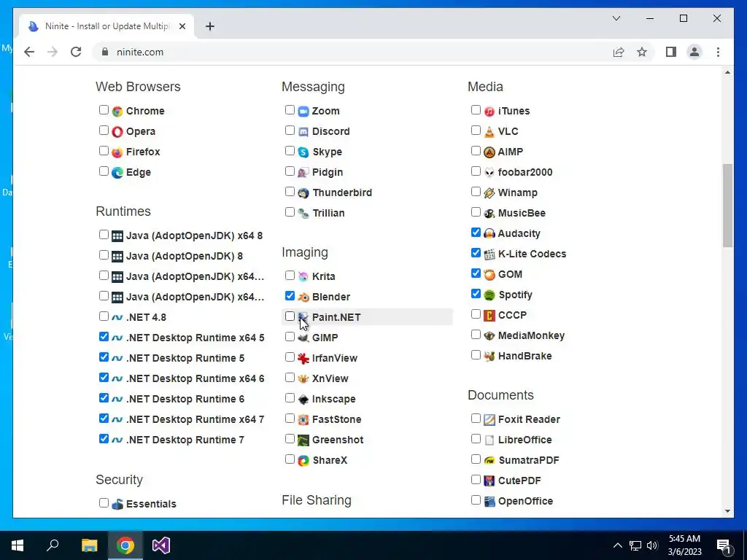Uncheck the GOM checkbox
The width and height of the screenshot is (747, 560).
coord(476,273)
